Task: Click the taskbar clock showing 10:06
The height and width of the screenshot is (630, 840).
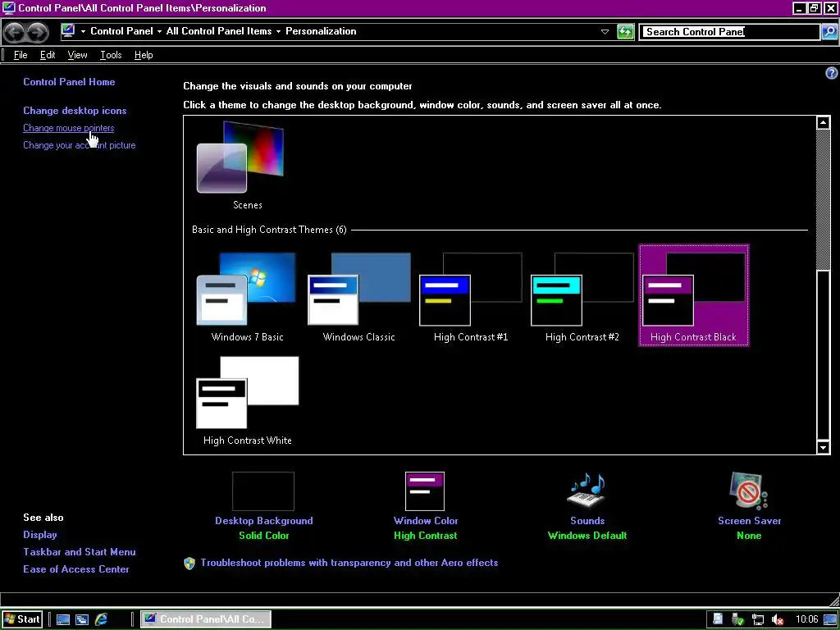Action: coord(806,620)
